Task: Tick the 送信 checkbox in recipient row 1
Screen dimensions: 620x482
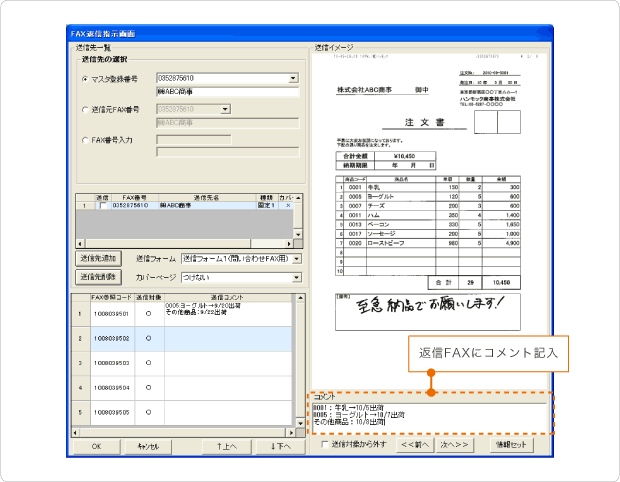Action: (x=103, y=206)
